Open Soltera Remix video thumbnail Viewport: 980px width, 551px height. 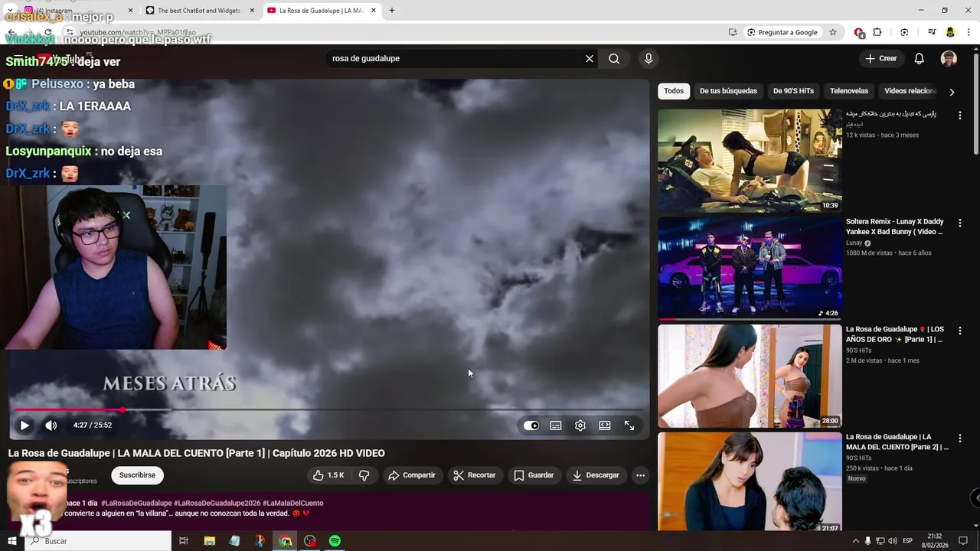coord(750,268)
